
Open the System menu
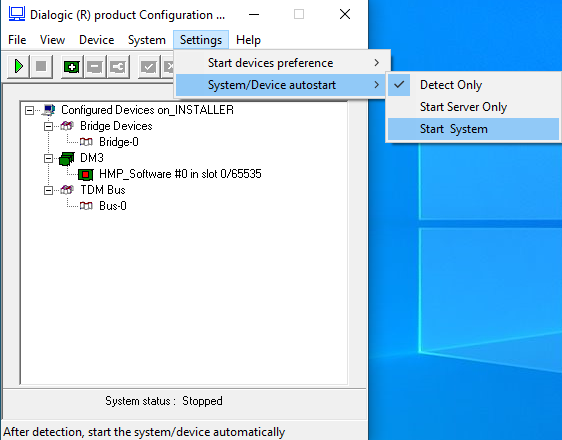[147, 40]
